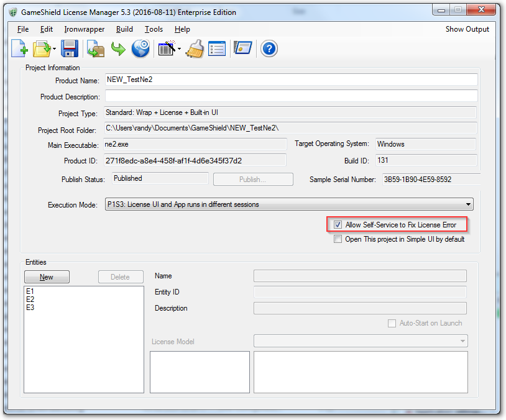Click the green curved arrow icon
The height and width of the screenshot is (420, 506).
(x=118, y=48)
